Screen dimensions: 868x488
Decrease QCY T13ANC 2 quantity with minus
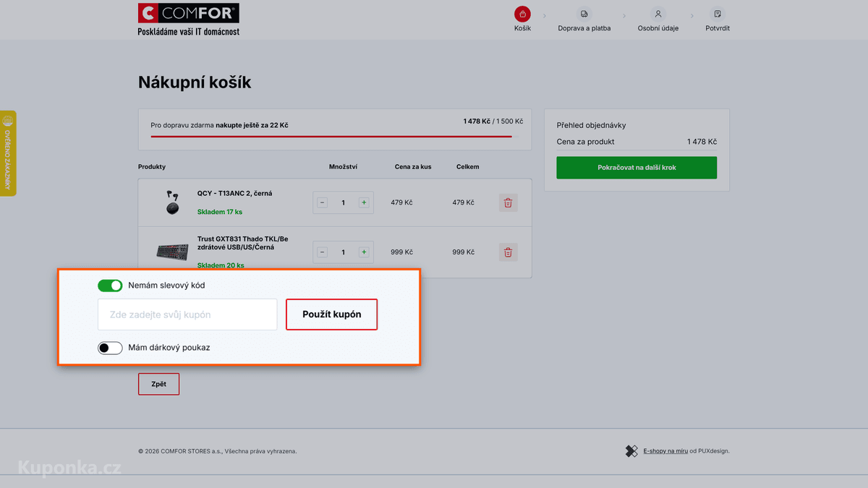click(x=323, y=202)
